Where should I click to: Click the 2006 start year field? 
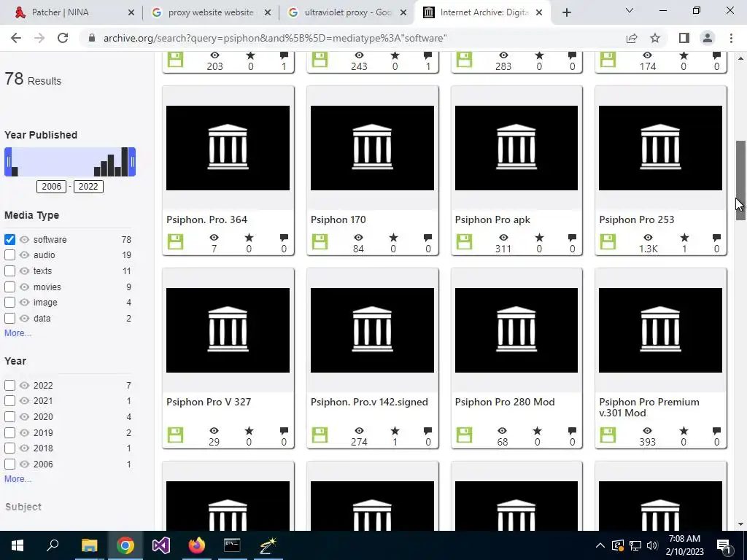[x=52, y=186]
